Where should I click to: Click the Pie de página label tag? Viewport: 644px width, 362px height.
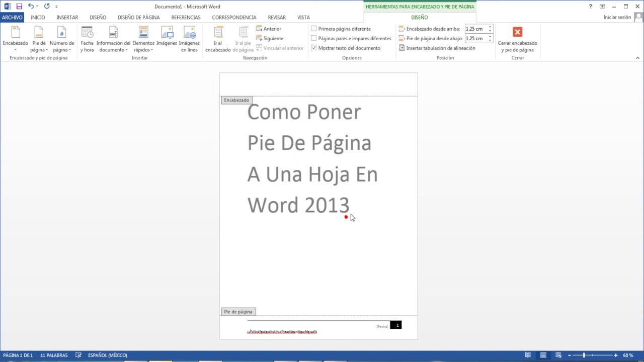[238, 312]
